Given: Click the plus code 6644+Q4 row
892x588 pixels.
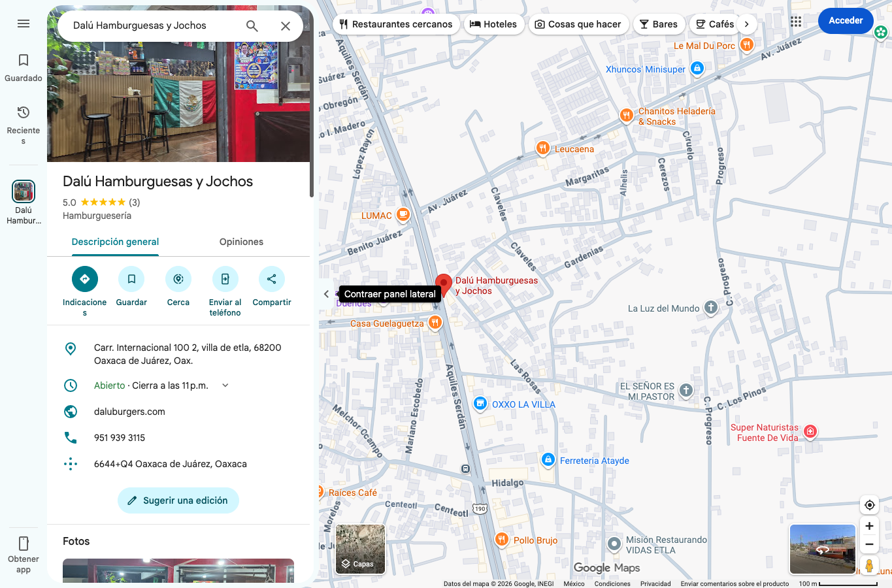Looking at the screenshot, I should pos(178,464).
